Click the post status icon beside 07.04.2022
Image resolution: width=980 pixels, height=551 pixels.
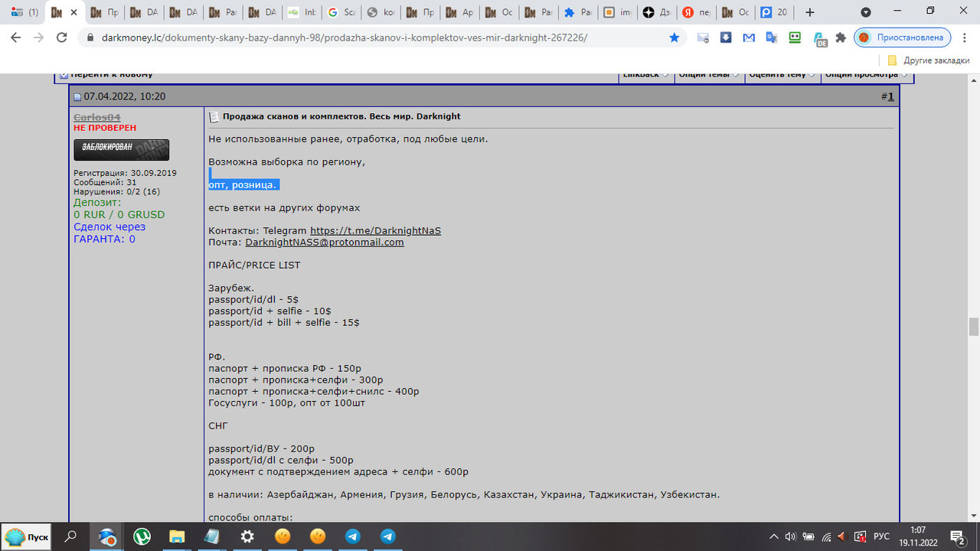point(77,97)
